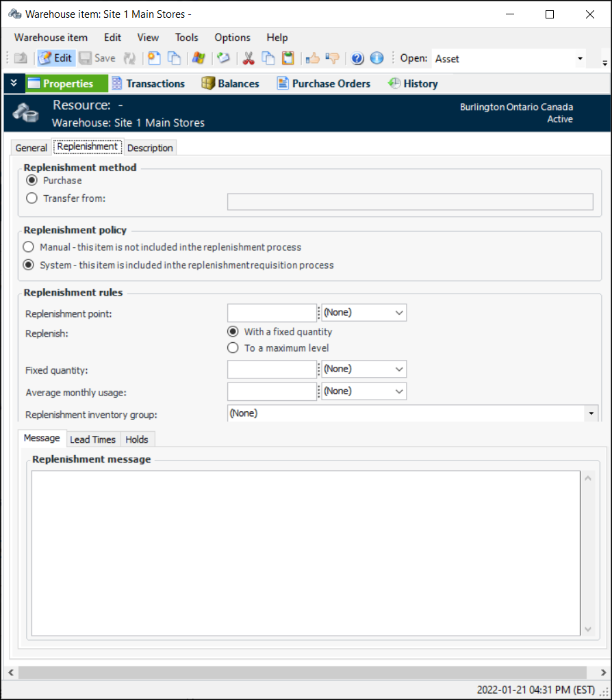Collapse the navigation pane double chevron
The width and height of the screenshot is (612, 700).
tap(14, 83)
